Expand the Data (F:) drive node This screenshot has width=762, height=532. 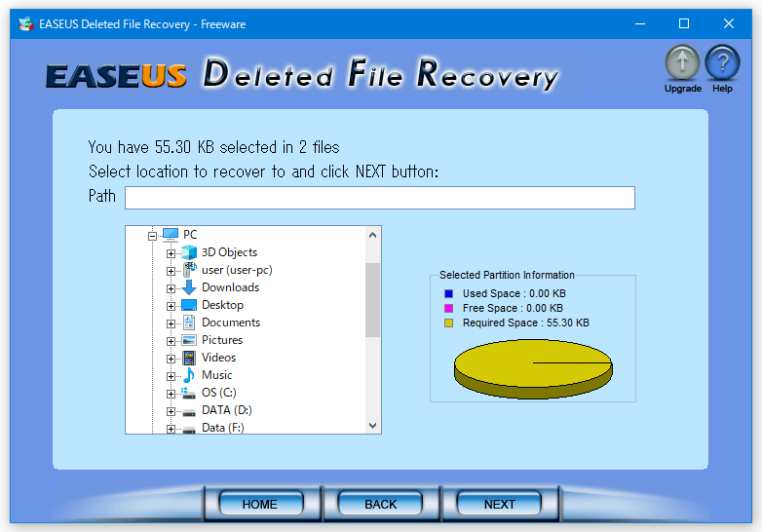(x=171, y=429)
